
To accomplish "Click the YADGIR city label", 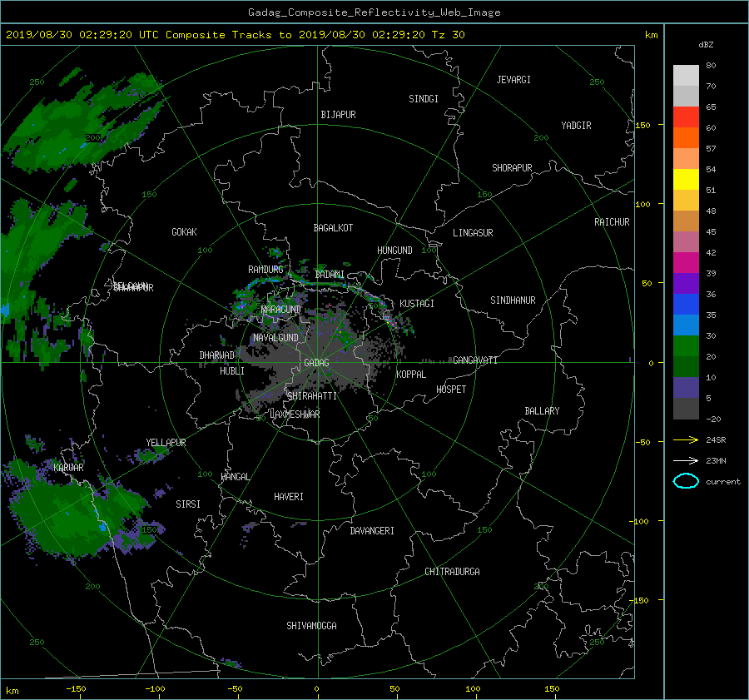I will pos(576,126).
